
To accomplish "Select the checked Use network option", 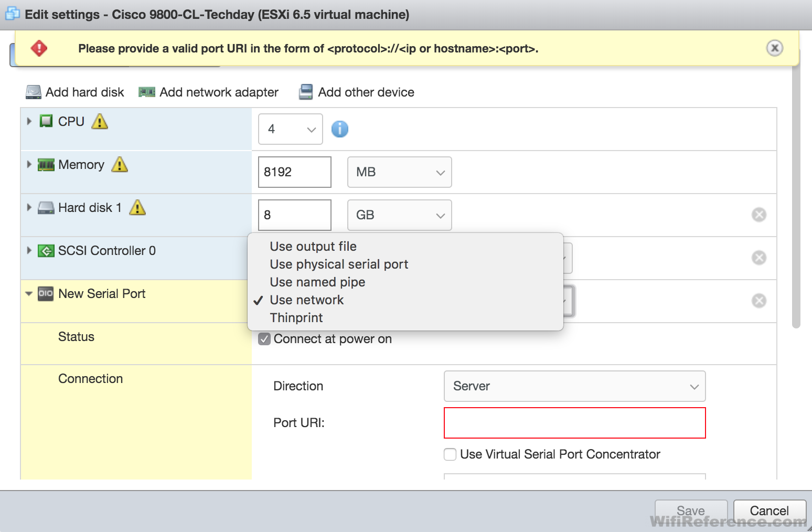I will pyautogui.click(x=306, y=300).
